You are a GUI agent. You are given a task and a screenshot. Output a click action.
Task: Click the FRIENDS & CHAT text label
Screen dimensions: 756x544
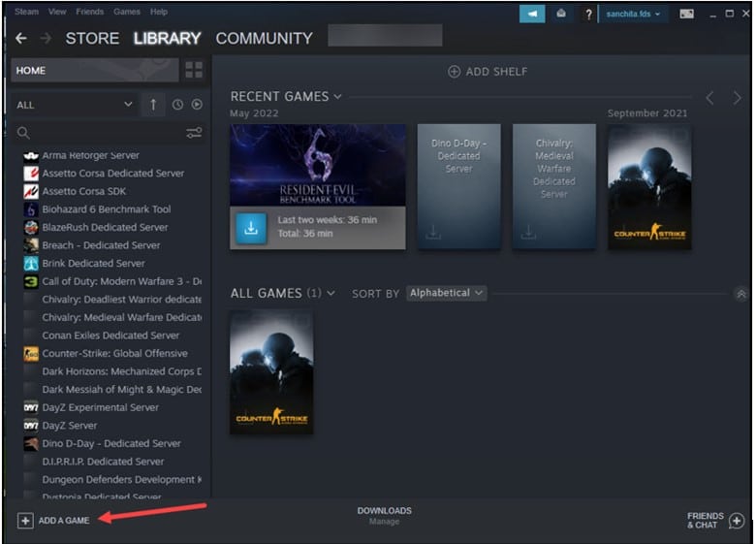(706, 521)
